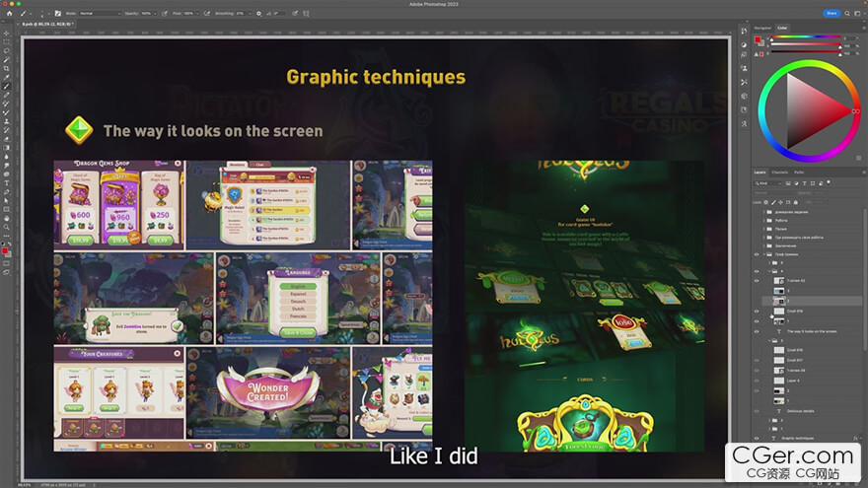Select the Gradient tool

coord(7,148)
